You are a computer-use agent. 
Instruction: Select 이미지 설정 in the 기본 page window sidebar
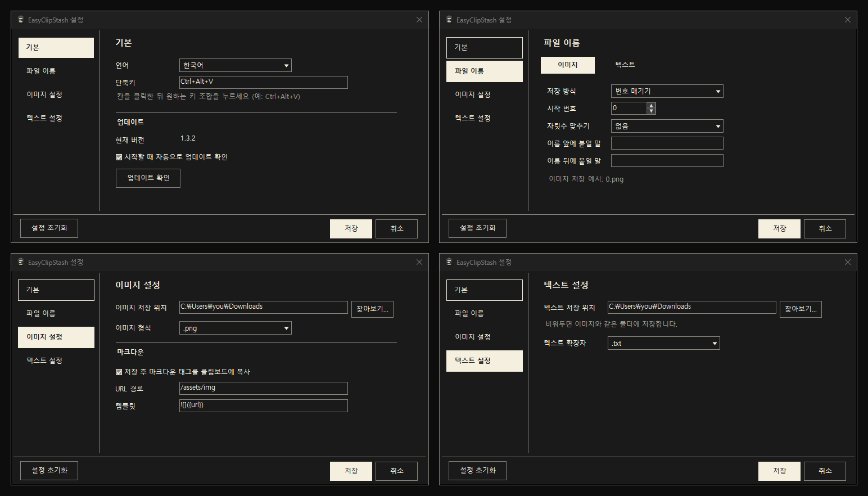coord(56,95)
